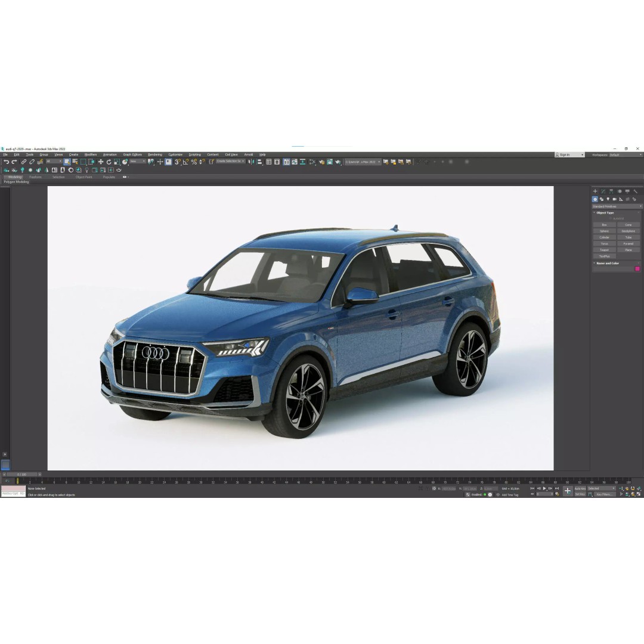This screenshot has height=644, width=644.
Task: Activate the Select and Scale tool
Action: click(x=117, y=162)
